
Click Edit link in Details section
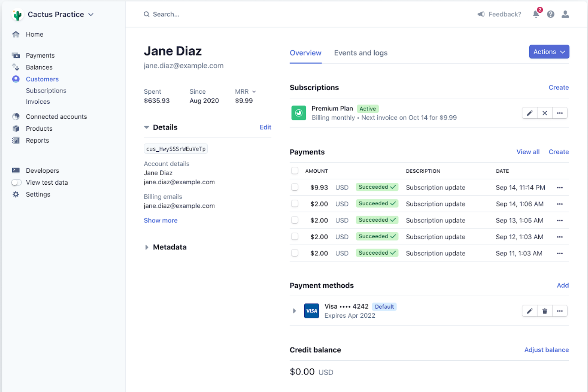click(265, 127)
